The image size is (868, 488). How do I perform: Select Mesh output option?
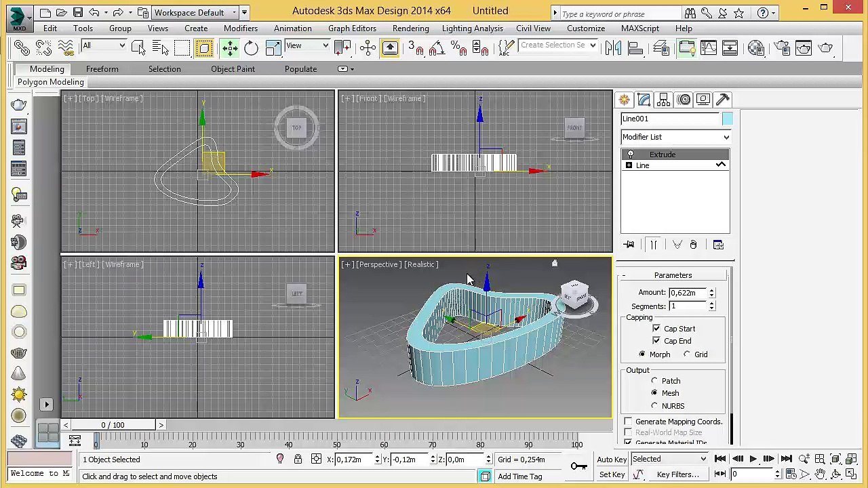pyautogui.click(x=654, y=393)
